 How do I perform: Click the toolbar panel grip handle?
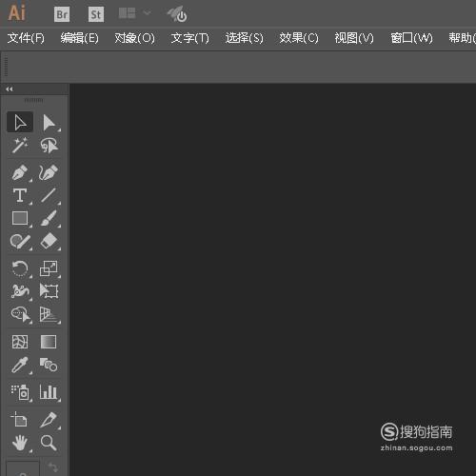click(x=33, y=100)
